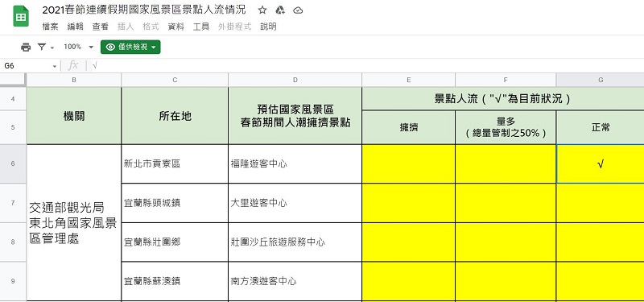Click the yellow 量多 cell for 大里遊客中心
The height and width of the screenshot is (302, 644).
(x=506, y=203)
